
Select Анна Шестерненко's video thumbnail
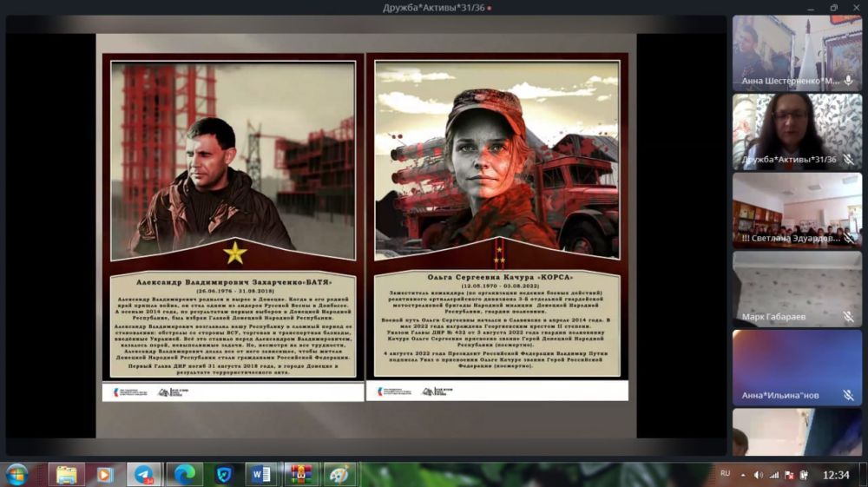click(x=797, y=53)
